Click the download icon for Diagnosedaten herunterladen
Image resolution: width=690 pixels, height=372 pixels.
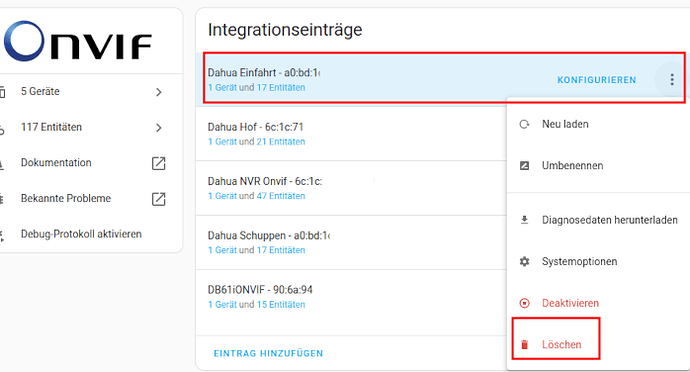(x=524, y=220)
